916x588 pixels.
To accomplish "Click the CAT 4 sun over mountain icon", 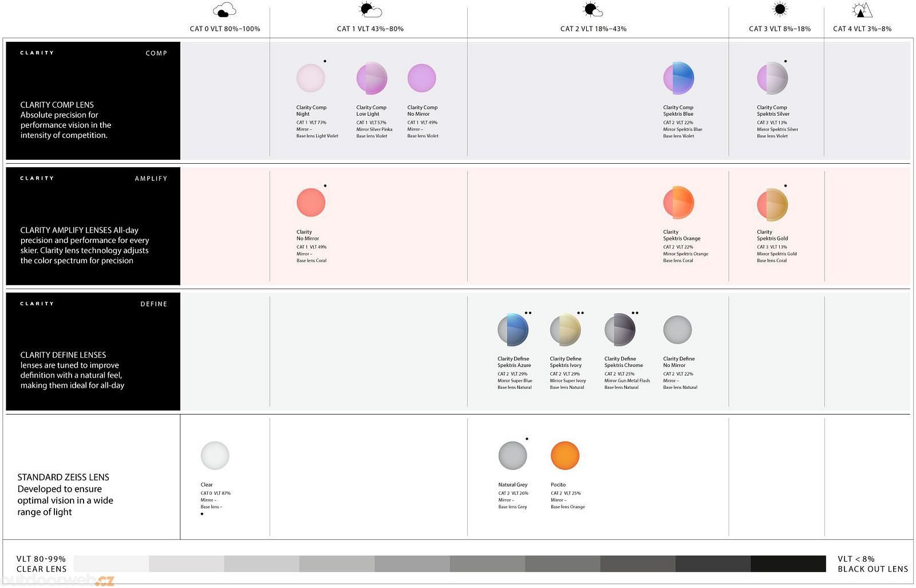I will pyautogui.click(x=862, y=10).
